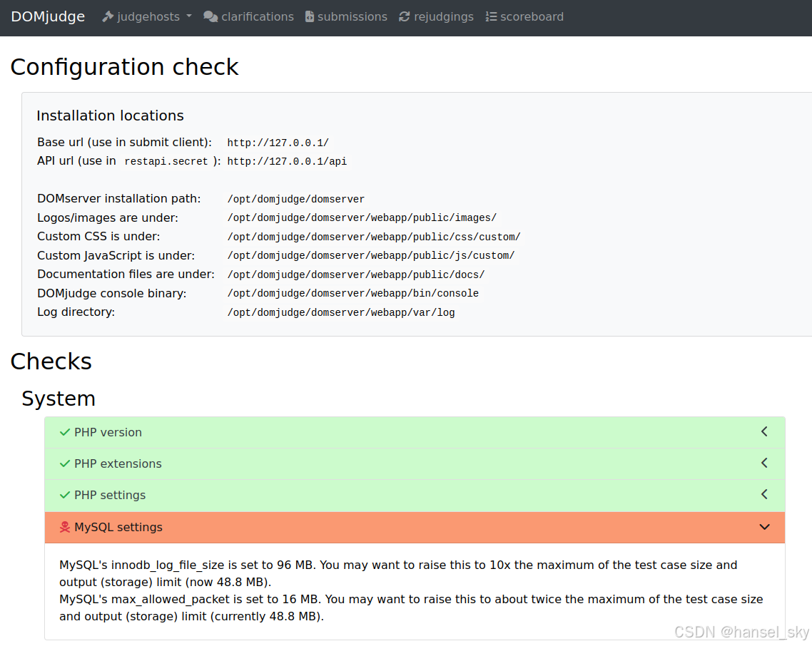Click the Installation locations heading
The width and height of the screenshot is (812, 646).
[110, 116]
